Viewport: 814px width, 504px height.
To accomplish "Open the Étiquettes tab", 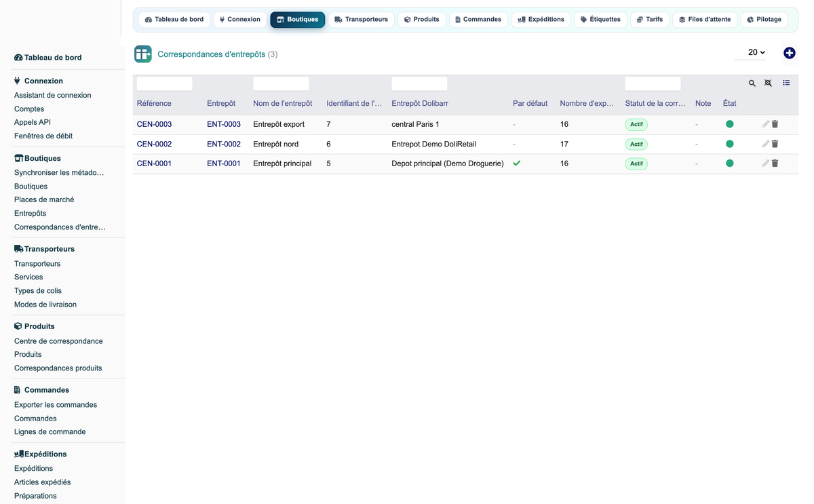I will coord(600,20).
